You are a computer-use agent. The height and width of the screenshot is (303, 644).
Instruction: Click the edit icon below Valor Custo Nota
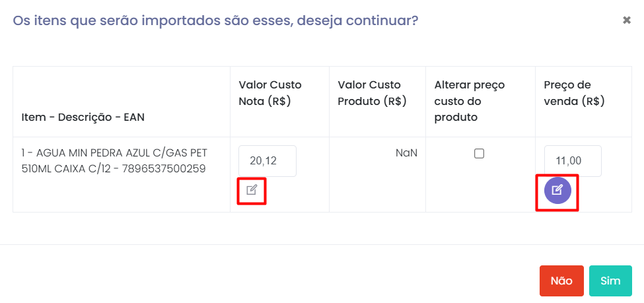252,190
